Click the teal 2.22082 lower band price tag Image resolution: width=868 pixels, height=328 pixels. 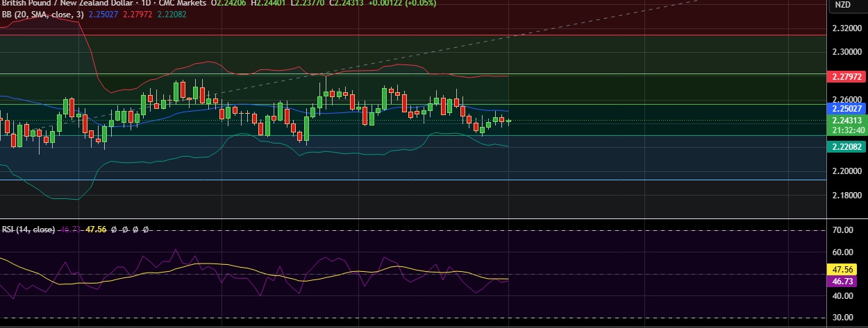point(846,146)
